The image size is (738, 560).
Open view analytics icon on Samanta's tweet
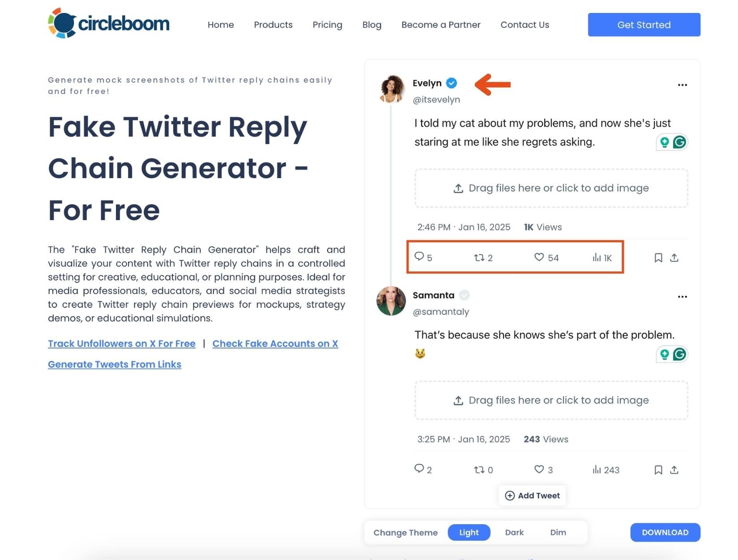click(x=597, y=470)
